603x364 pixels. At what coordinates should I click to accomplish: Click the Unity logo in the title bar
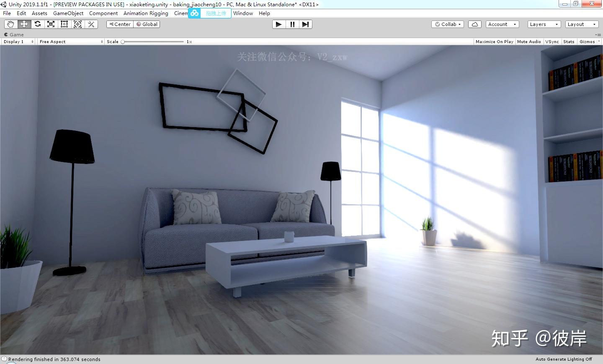point(3,4)
